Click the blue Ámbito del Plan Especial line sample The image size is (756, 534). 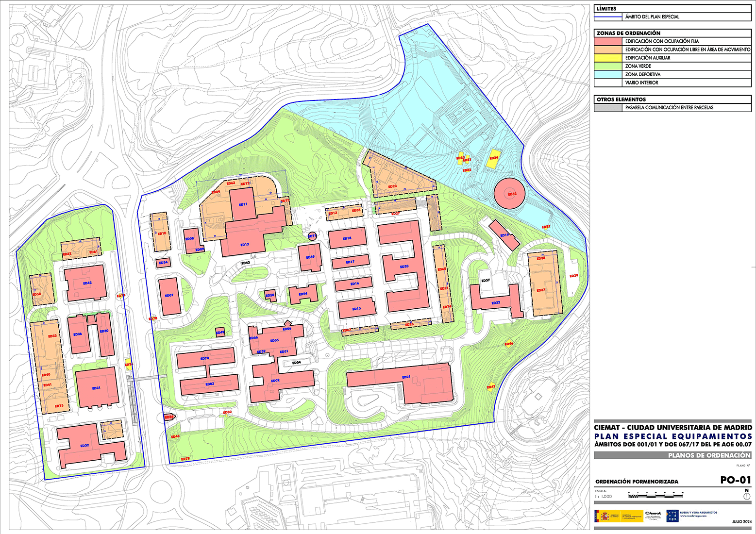[x=608, y=17]
